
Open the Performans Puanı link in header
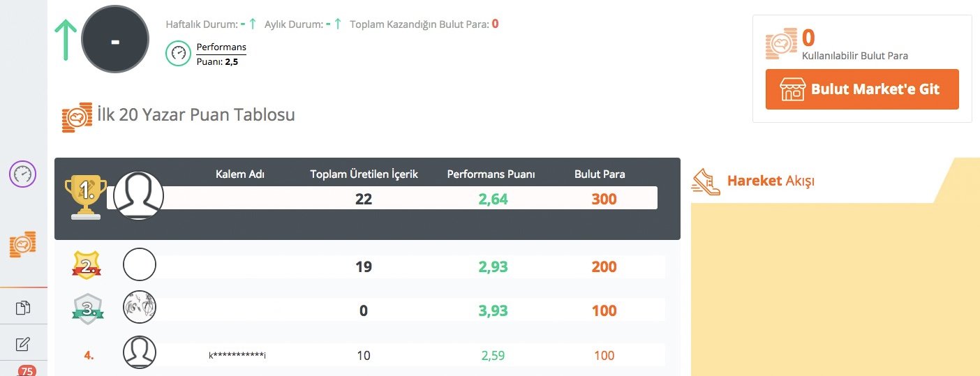pos(221,47)
